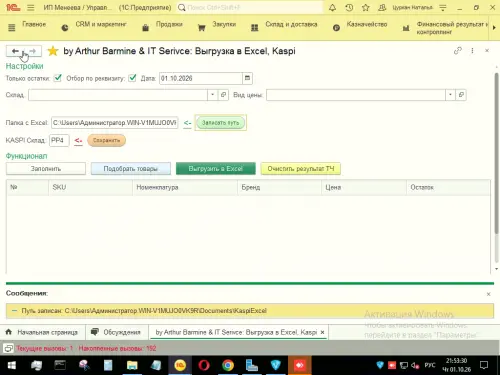Open Chrome browser in taskbar
500x375 pixels.
click(x=228, y=365)
